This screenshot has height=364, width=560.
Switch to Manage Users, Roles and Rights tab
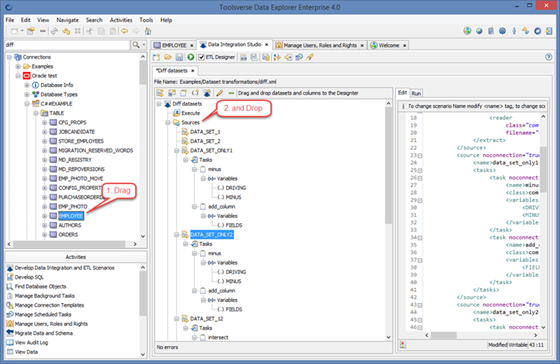point(320,45)
